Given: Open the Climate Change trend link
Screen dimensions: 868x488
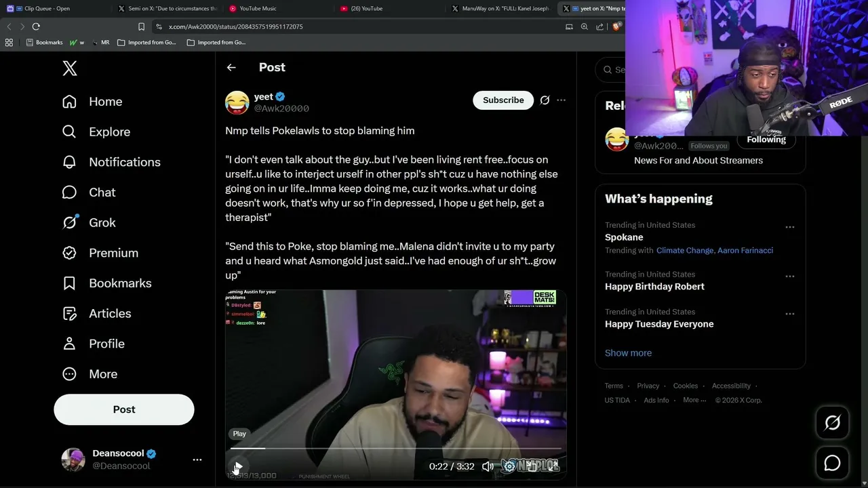Looking at the screenshot, I should (x=684, y=250).
